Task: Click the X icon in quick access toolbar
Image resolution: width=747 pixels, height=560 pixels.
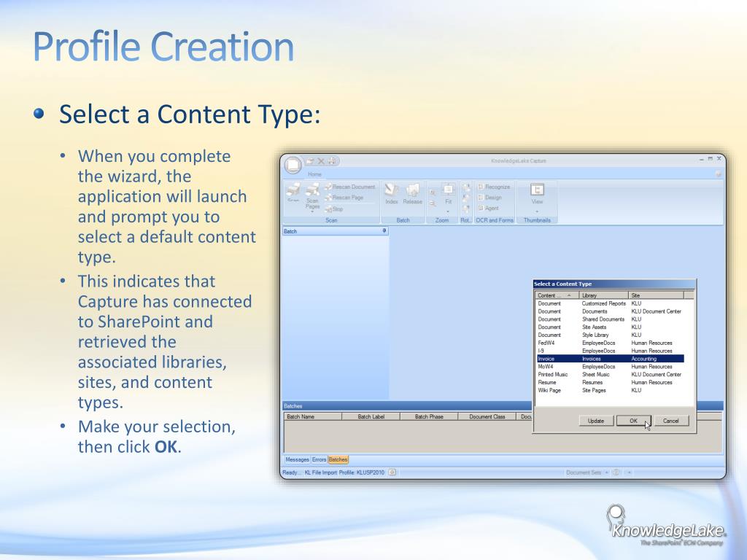Action: pos(321,161)
